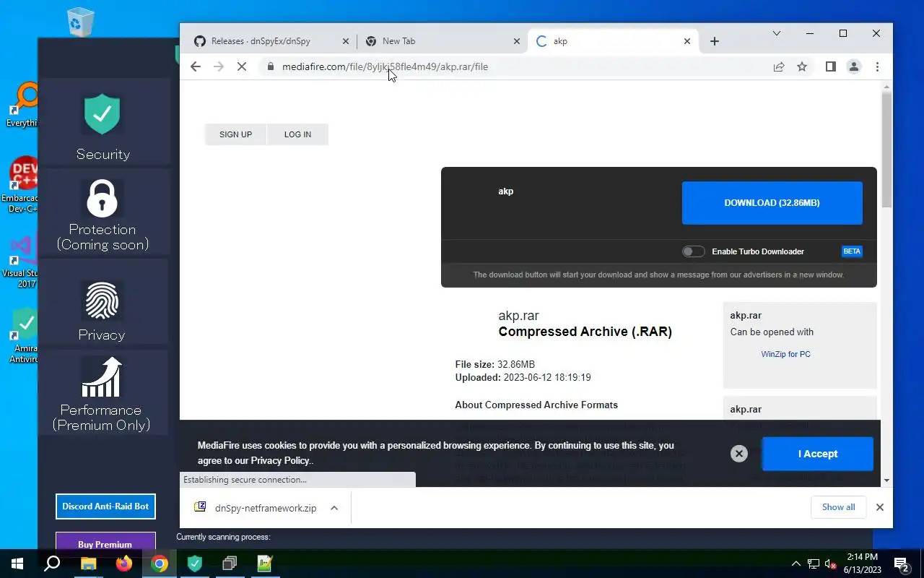Open the WinZip for PC link
The height and width of the screenshot is (578, 924).
pyautogui.click(x=785, y=354)
